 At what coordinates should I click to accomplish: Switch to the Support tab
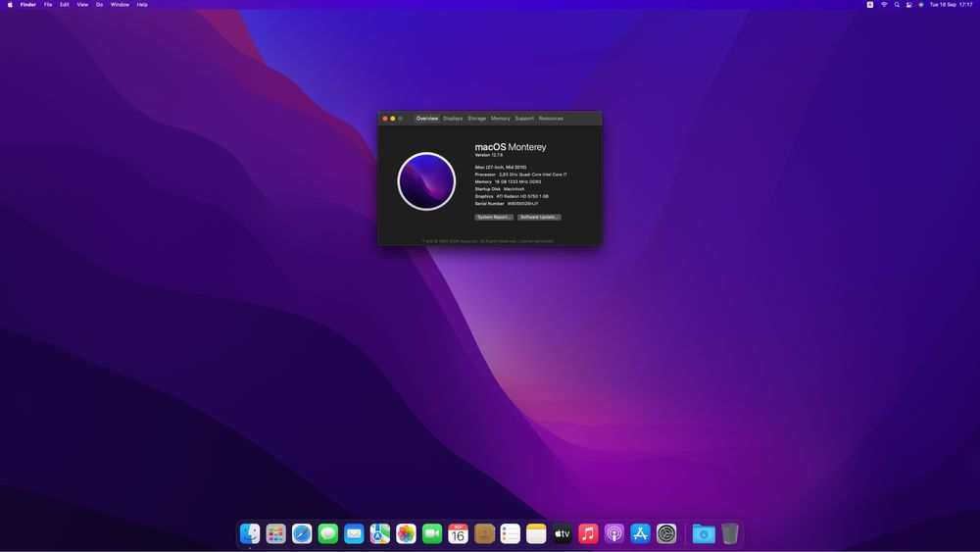click(x=524, y=119)
